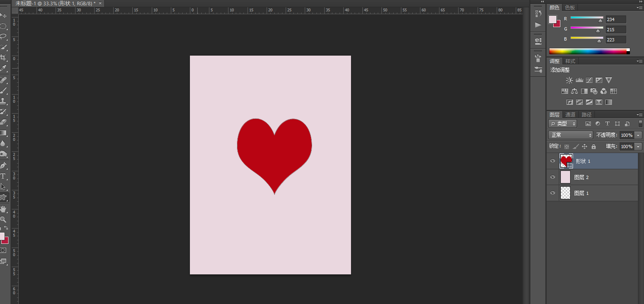Open the History panel icon
The image size is (644, 304).
pos(538,13)
